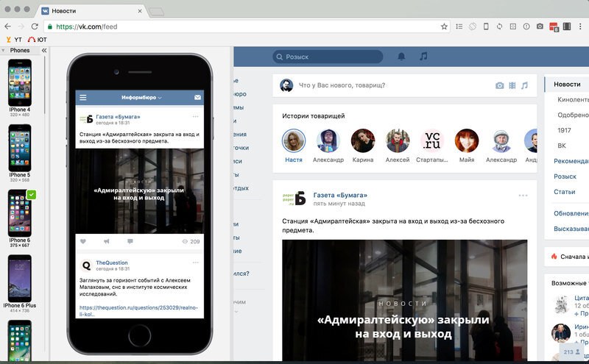Image resolution: width=589 pixels, height=364 pixels.
Task: Collapse the Phones panel with double chevron
Action: (x=44, y=50)
